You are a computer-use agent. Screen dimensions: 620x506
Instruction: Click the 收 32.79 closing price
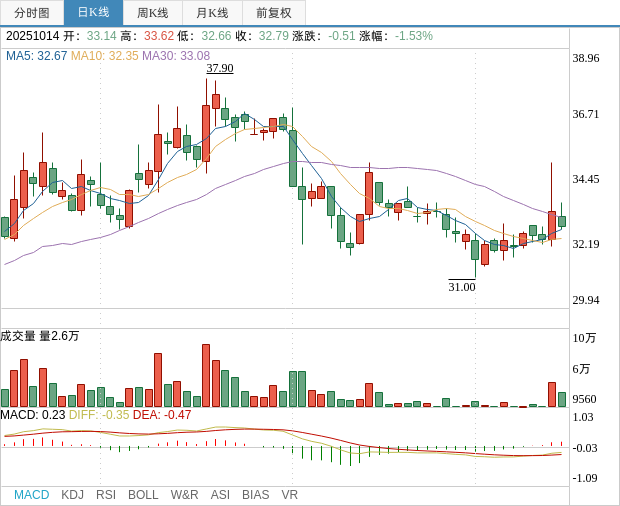click(262, 36)
